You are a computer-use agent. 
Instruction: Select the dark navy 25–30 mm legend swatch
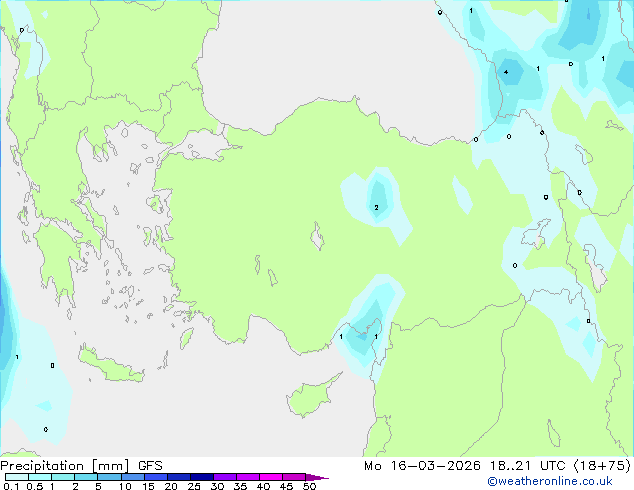click(x=202, y=477)
